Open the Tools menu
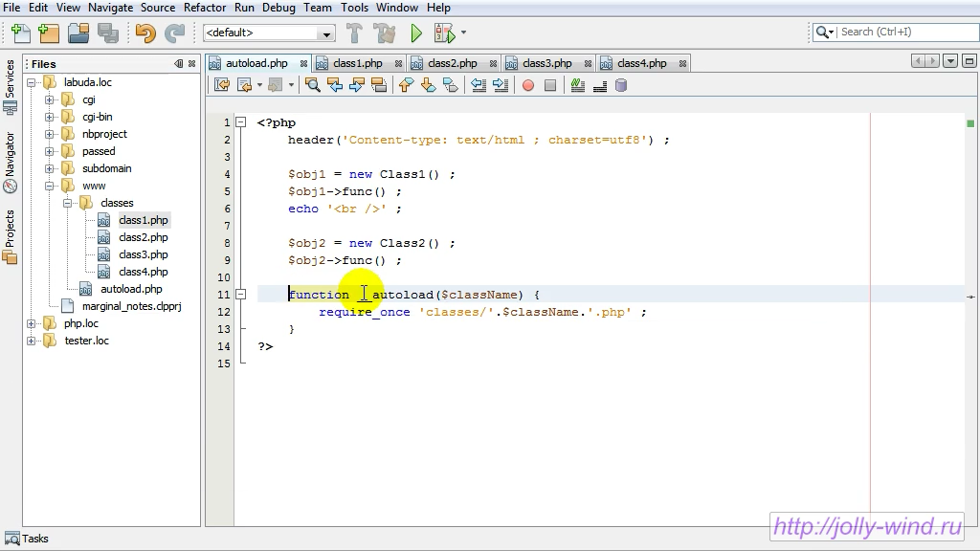This screenshot has width=980, height=551. click(x=354, y=8)
